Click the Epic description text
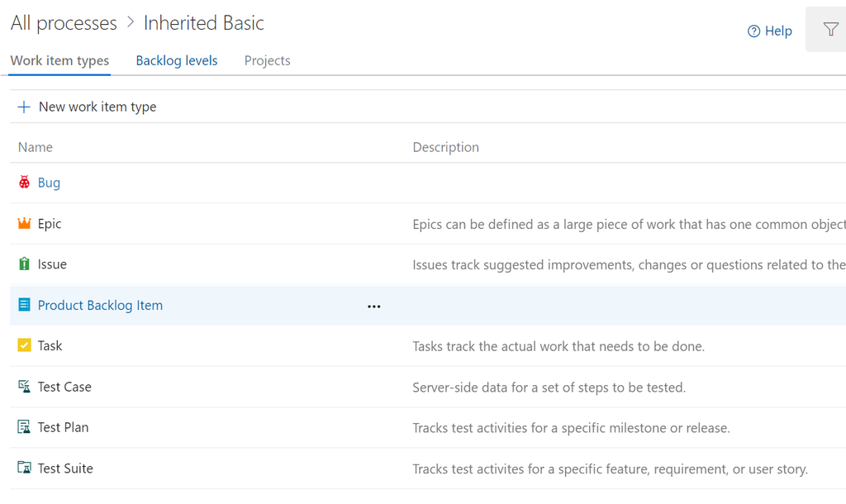Image resolution: width=846 pixels, height=504 pixels. (x=629, y=225)
